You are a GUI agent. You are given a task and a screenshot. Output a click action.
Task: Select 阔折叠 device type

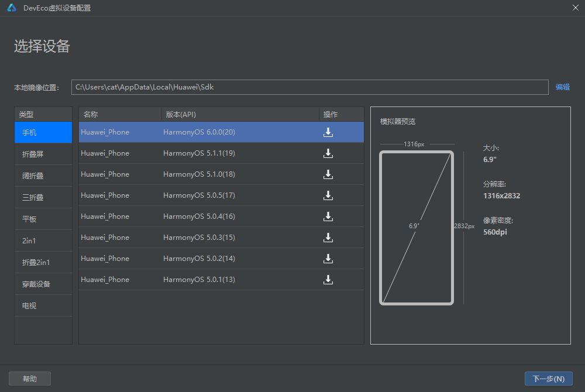tap(43, 176)
